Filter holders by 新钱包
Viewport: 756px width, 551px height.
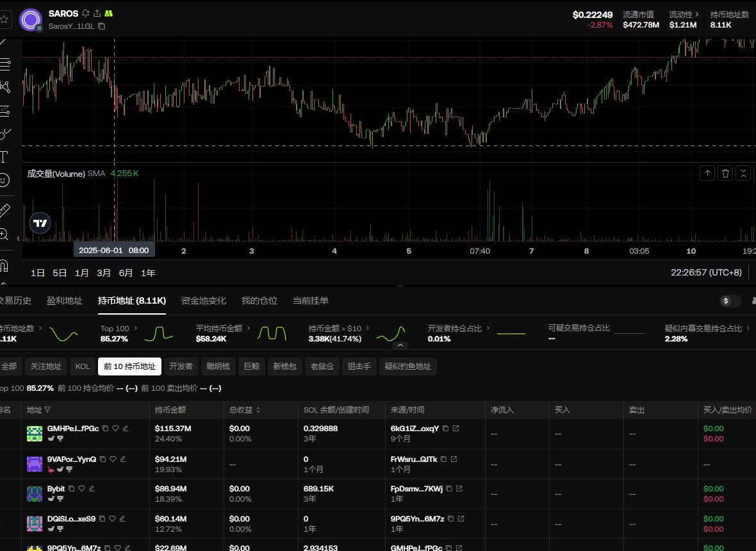pyautogui.click(x=284, y=366)
